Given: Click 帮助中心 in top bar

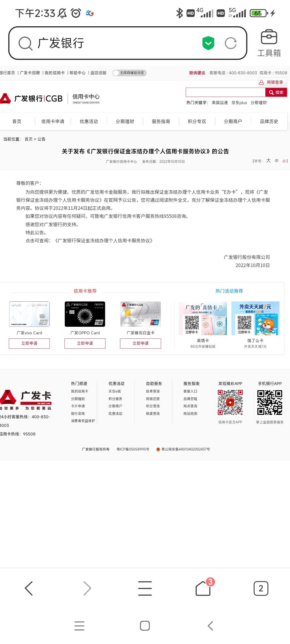Looking at the screenshot, I should [78, 73].
